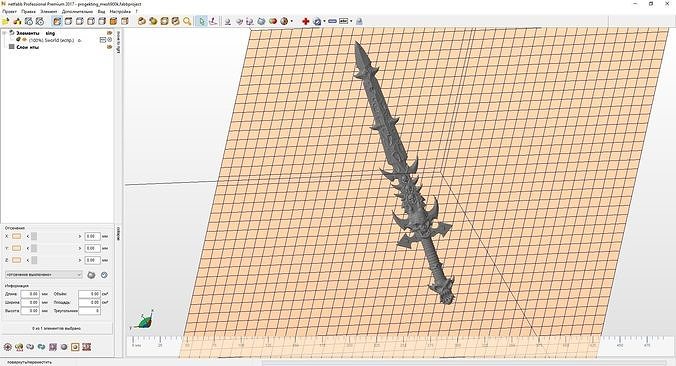Click the teal link-shaped icon in the bottom row
676x366 pixels.
pos(41,347)
